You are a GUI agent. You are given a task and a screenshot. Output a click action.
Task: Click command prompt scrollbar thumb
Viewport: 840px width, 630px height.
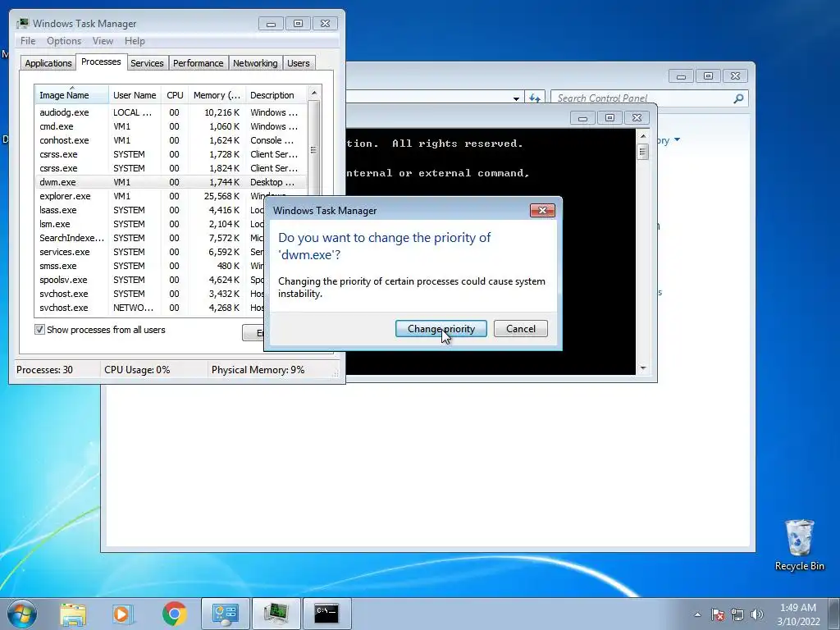(x=643, y=152)
